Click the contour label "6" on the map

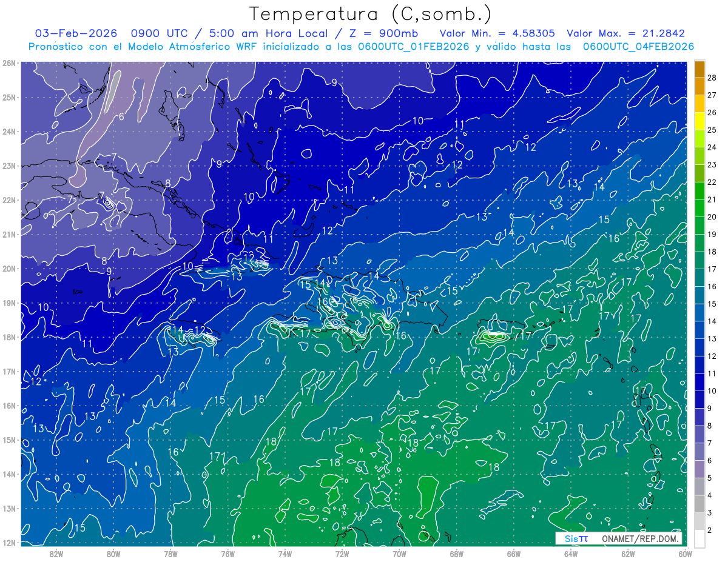click(x=122, y=116)
